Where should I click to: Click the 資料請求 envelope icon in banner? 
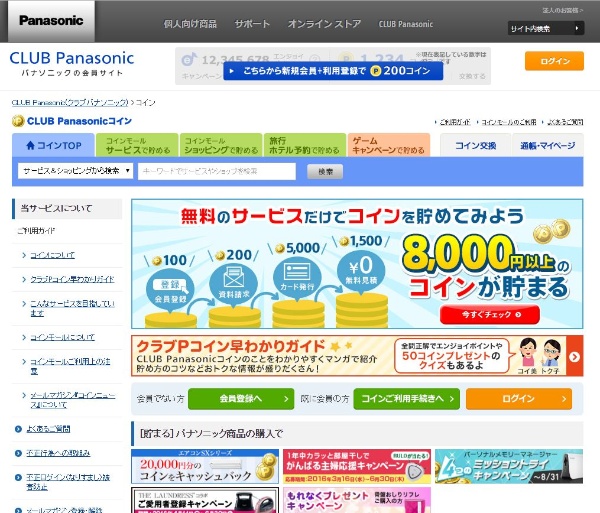233,283
